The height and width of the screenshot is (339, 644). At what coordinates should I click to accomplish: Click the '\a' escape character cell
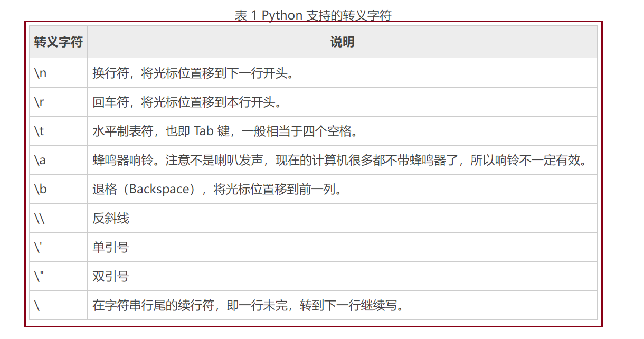click(59, 160)
